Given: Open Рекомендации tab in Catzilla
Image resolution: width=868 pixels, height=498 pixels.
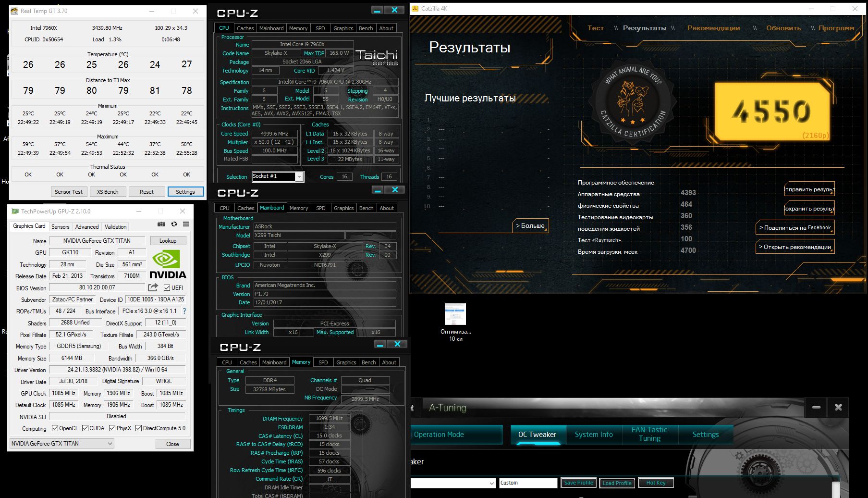Looking at the screenshot, I should pos(713,28).
